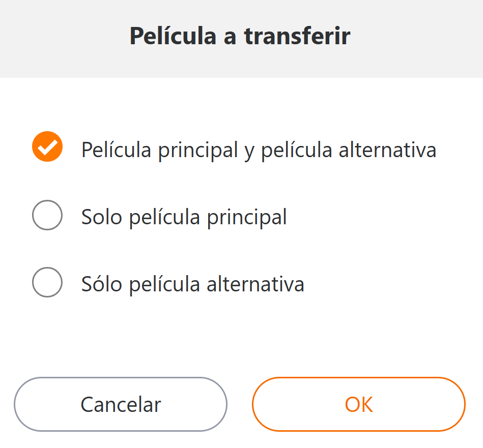This screenshot has height=448, width=483.
Task: Choose the 'Solo película principal' radio button
Action: [47, 215]
